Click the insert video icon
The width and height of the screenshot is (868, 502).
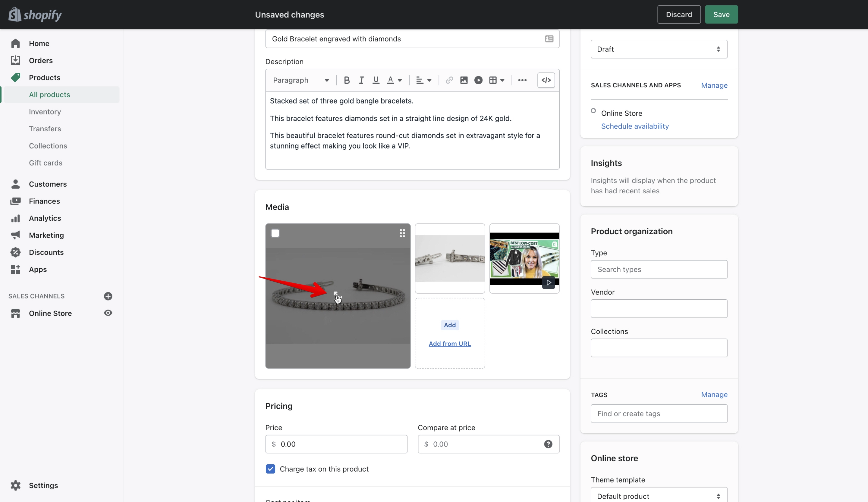coord(478,80)
